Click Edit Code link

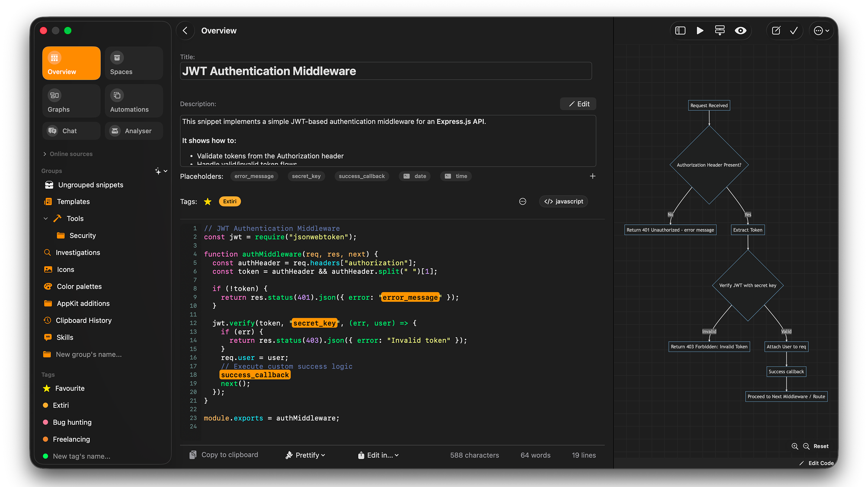pos(817,463)
